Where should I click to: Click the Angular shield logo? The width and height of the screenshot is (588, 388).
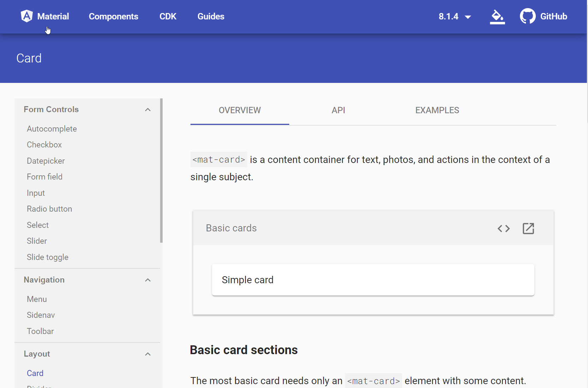[x=27, y=16]
